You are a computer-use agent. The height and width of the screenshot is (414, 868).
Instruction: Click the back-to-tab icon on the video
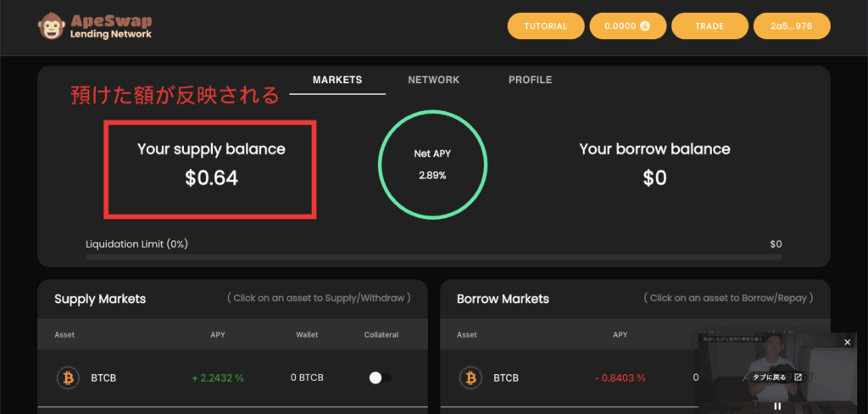[x=798, y=377]
